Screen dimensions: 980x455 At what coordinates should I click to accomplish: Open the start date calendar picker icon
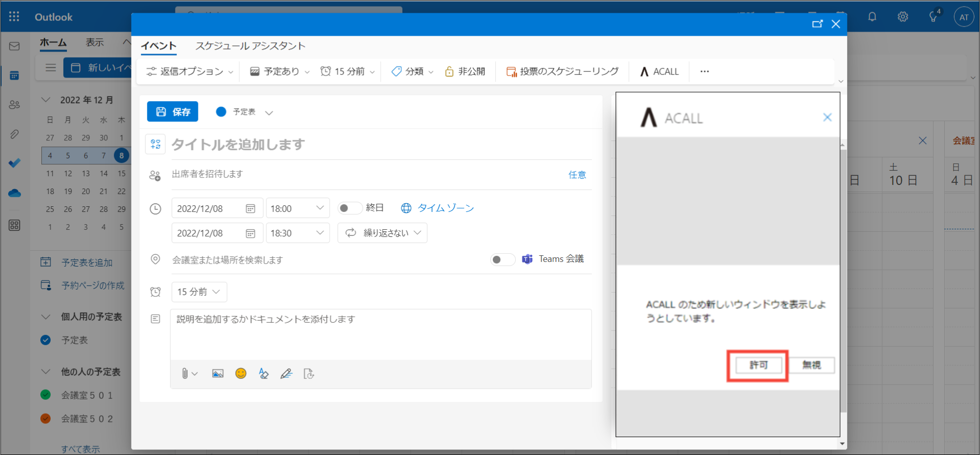[250, 208]
